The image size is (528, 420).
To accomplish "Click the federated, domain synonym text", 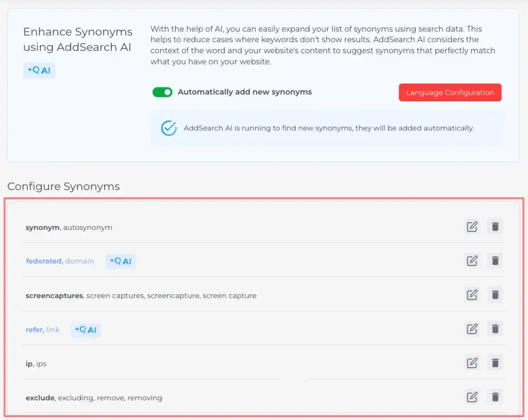I will pos(60,261).
